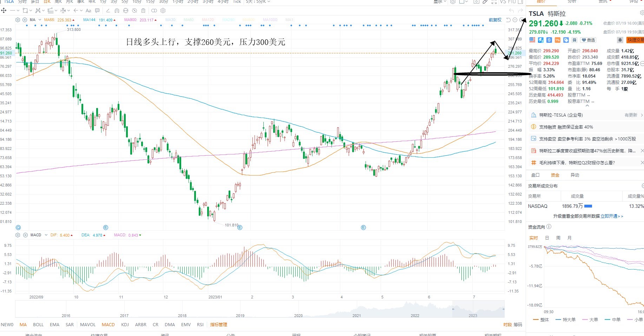Viewport: 644px width, 336px height.
Task: Click the 2023 area of overview timeline
Action: (473, 315)
